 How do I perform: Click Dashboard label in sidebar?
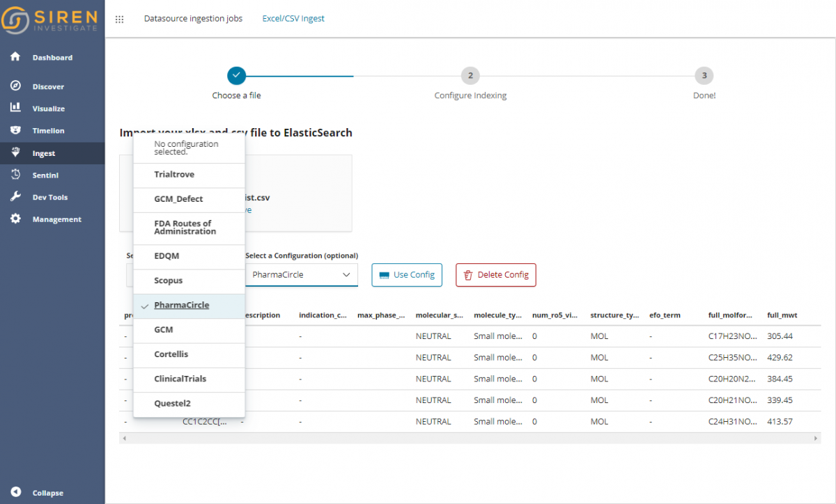(52, 58)
